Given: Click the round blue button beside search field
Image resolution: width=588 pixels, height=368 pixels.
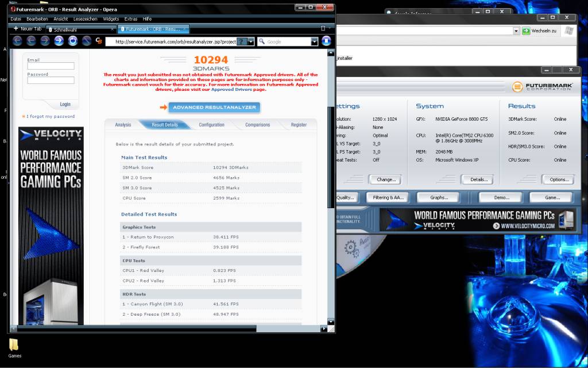Looking at the screenshot, I should (x=326, y=41).
